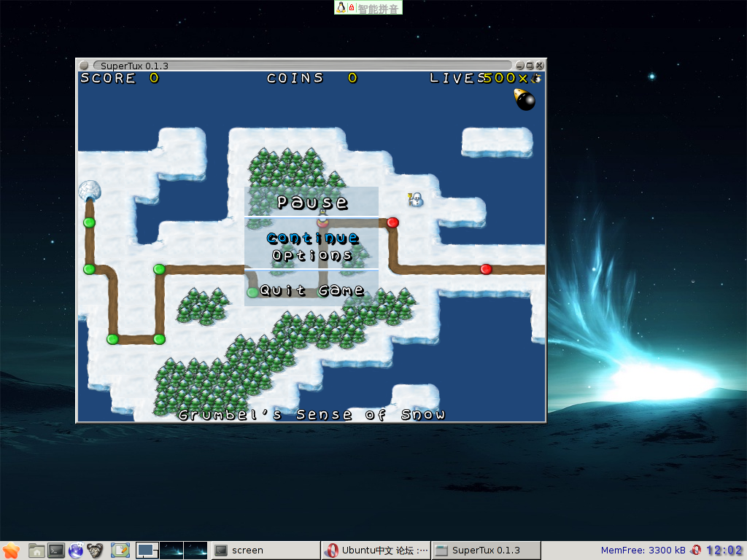Launch the globe web browser icon
The width and height of the screenshot is (747, 560).
click(76, 551)
